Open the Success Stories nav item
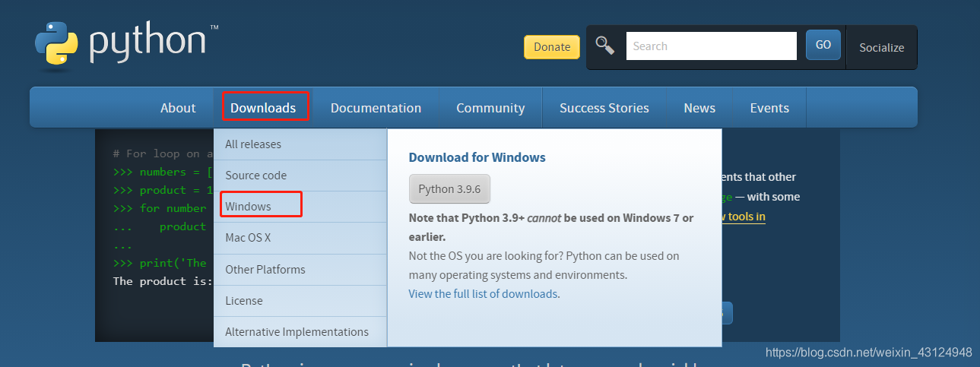980x367 pixels. (604, 108)
